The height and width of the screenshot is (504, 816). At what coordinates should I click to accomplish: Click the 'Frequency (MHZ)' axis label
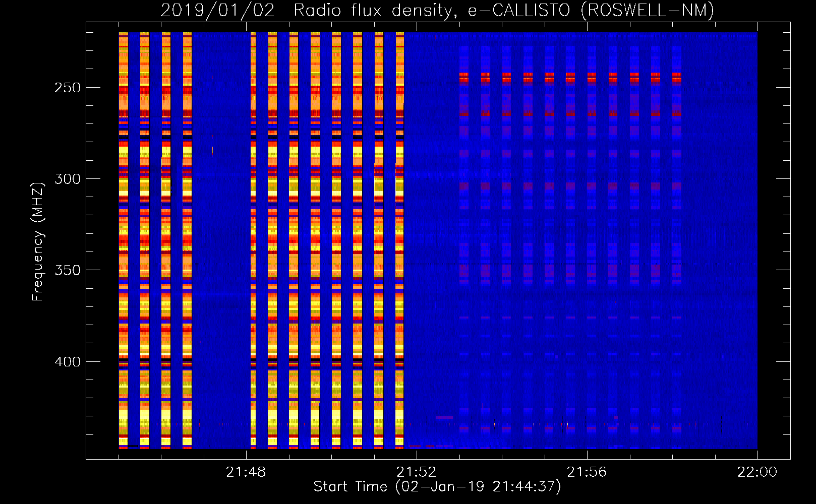click(37, 241)
